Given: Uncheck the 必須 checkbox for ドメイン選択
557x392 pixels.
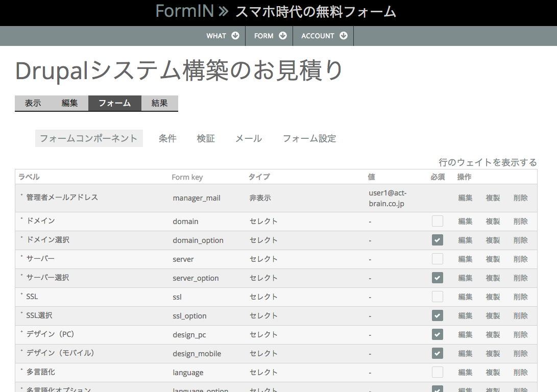Looking at the screenshot, I should (437, 240).
